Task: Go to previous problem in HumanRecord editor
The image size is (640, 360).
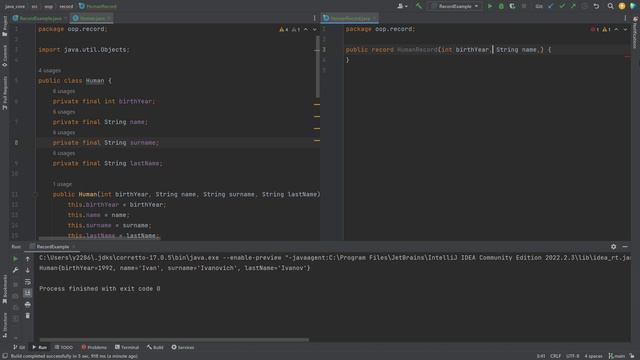Action: coord(616,29)
